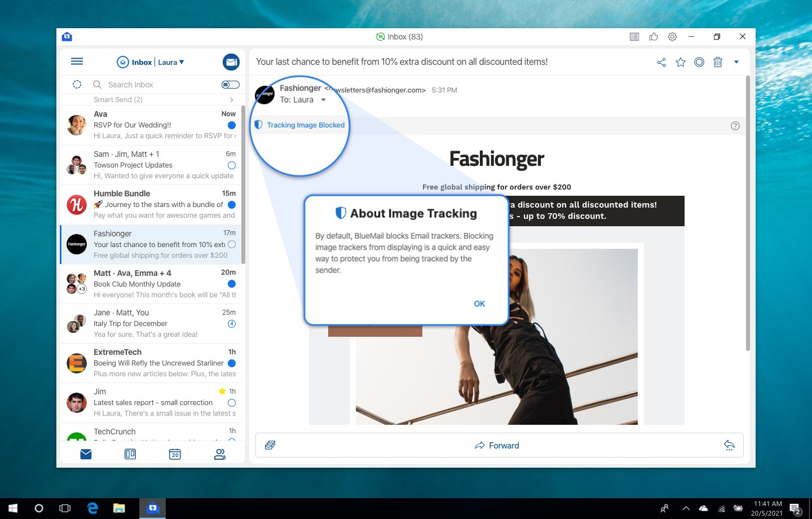Image resolution: width=812 pixels, height=519 pixels.
Task: Open the view layout icon in title bar
Action: tap(634, 37)
